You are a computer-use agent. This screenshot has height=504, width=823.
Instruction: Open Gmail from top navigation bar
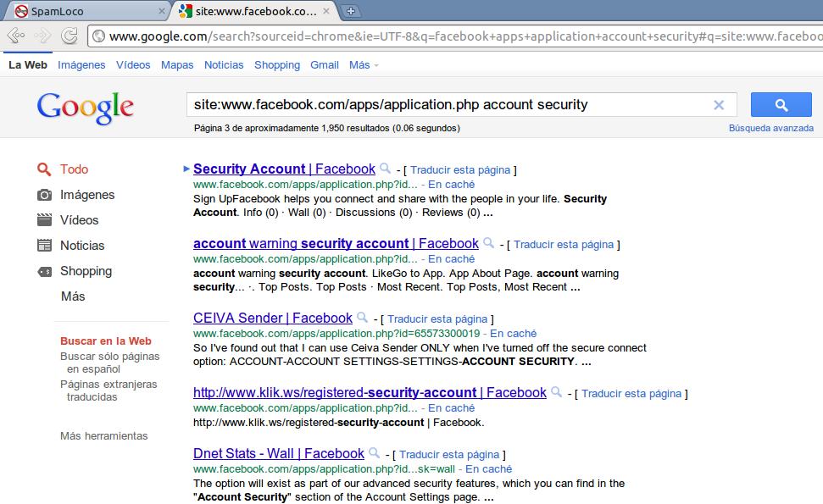(325, 64)
